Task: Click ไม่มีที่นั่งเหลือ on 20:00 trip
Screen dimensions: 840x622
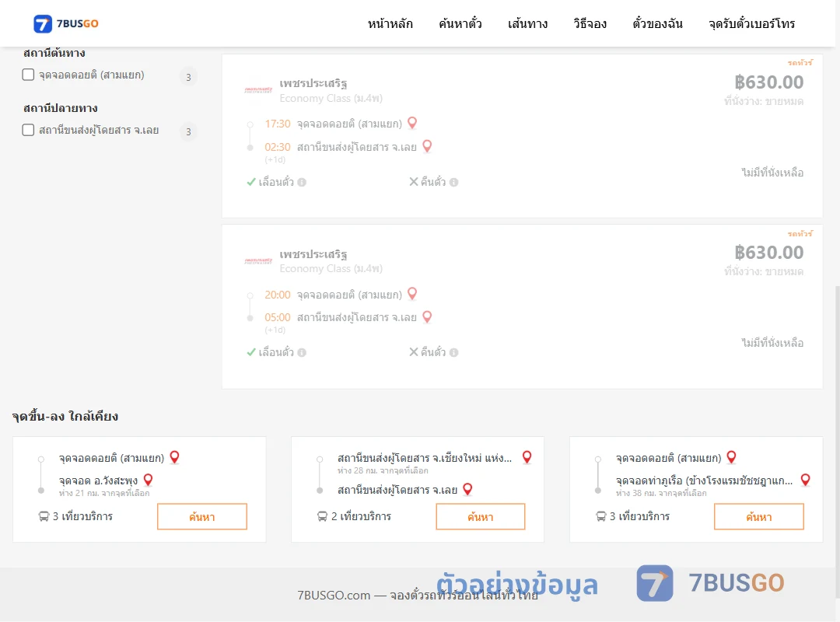Action: click(772, 343)
